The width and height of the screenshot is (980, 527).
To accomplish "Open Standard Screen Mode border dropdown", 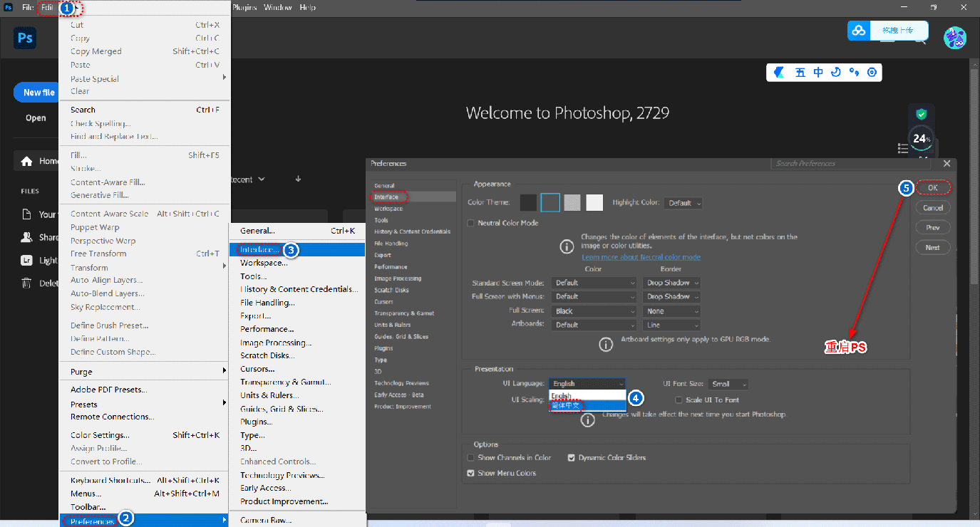I will (671, 283).
